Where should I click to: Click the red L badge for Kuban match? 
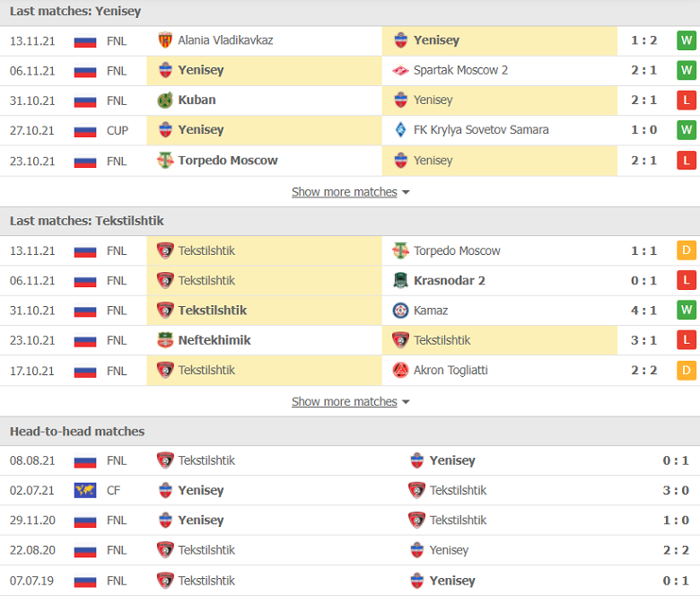687,100
